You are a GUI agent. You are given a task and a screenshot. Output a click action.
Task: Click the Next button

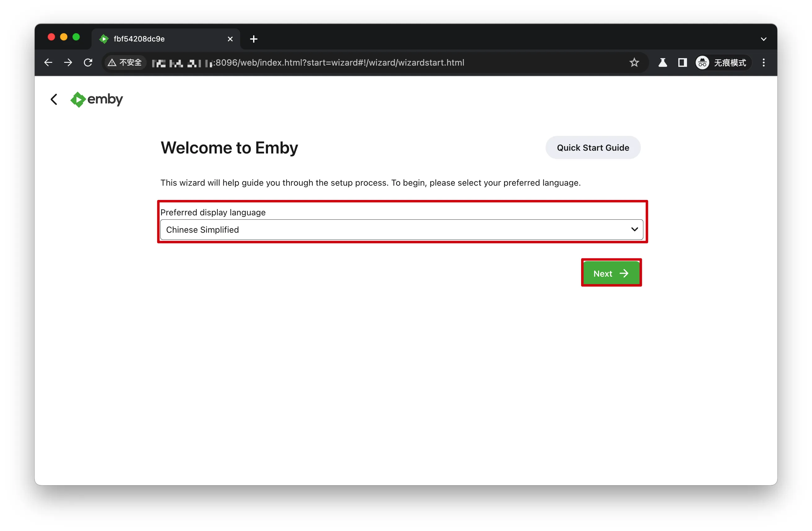coord(611,273)
